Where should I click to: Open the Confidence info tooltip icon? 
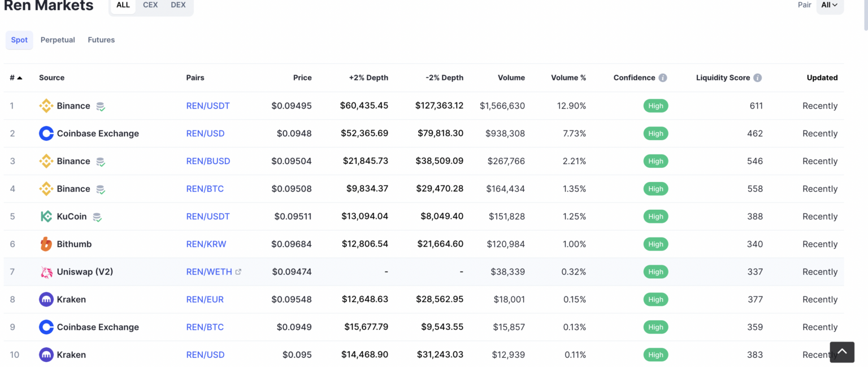tap(663, 78)
